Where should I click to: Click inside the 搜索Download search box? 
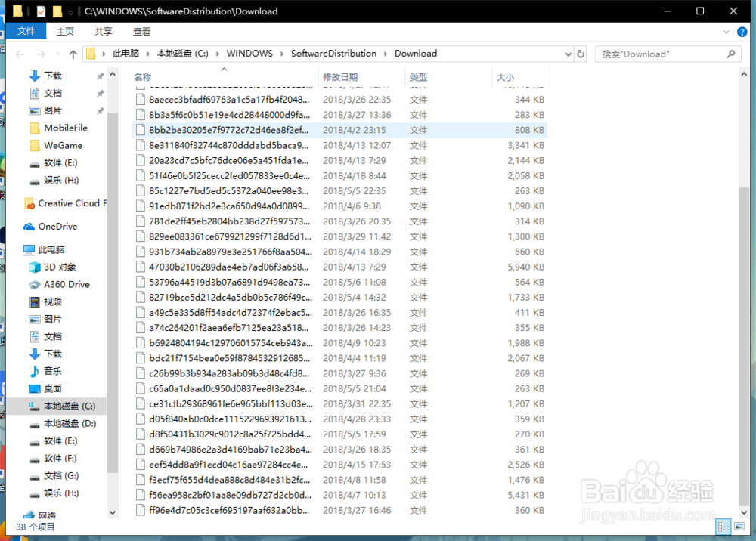click(x=665, y=54)
